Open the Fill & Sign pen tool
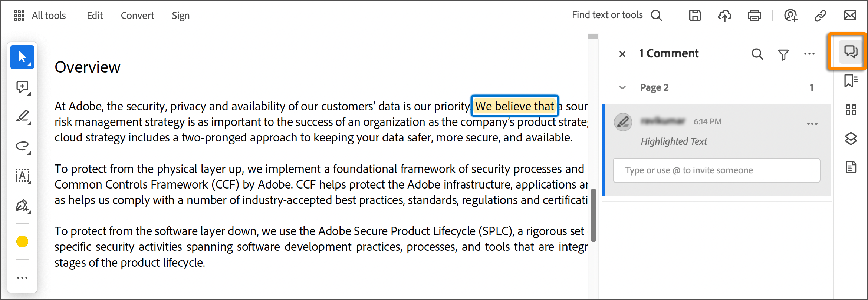 coord(23,206)
